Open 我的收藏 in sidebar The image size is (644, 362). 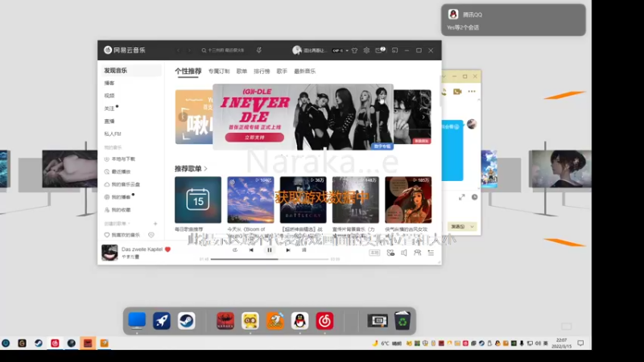coord(118,210)
